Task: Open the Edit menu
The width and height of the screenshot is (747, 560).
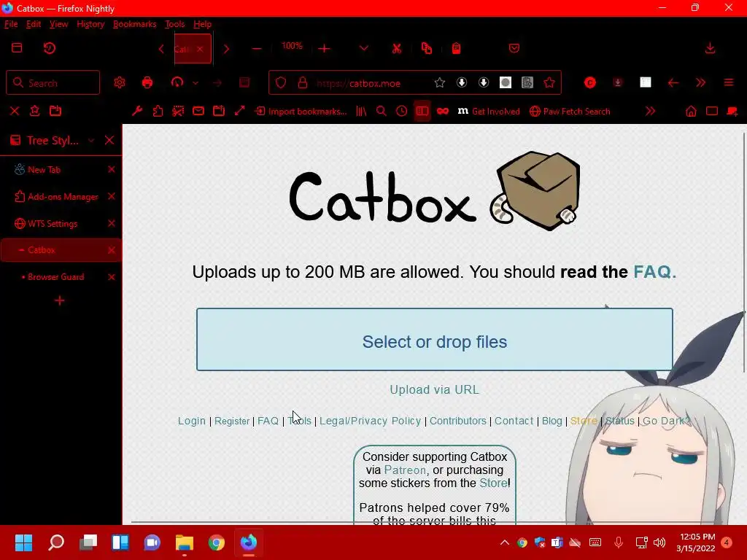Action: tap(34, 24)
